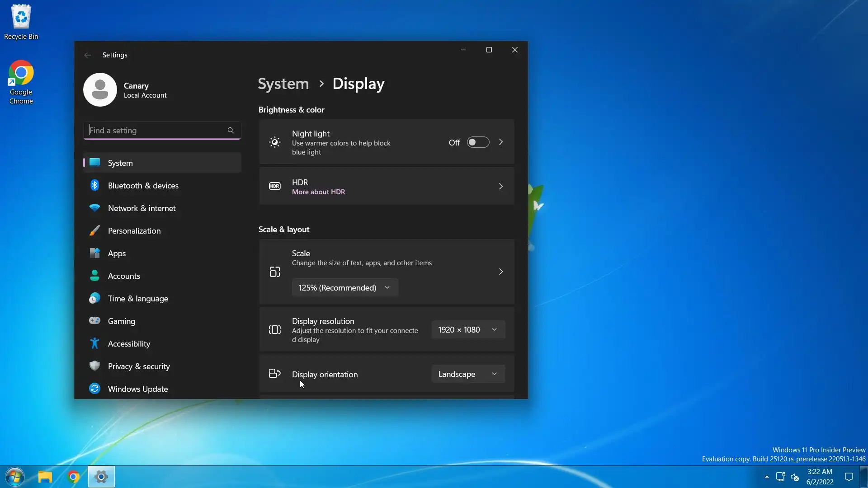The height and width of the screenshot is (488, 868).
Task: Click the Accessibility figure icon
Action: [x=94, y=343]
